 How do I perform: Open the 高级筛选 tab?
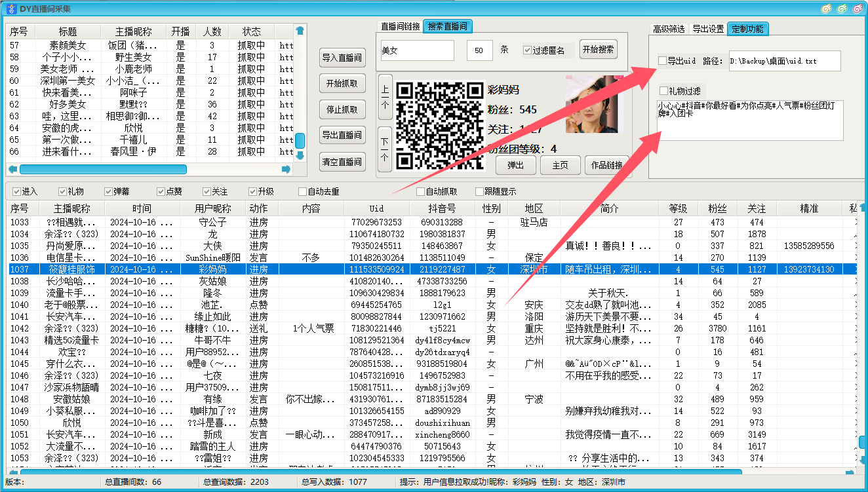point(669,29)
